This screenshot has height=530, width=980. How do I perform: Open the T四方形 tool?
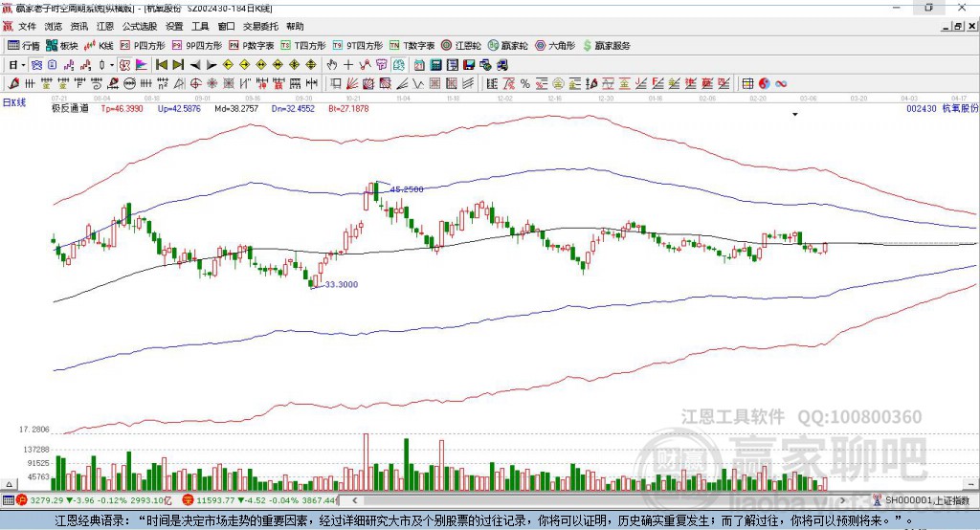(x=303, y=46)
